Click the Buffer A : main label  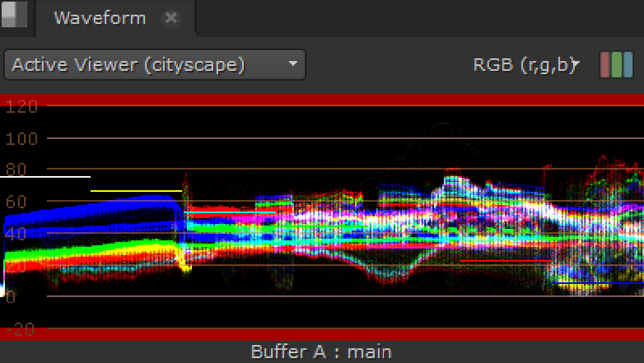[321, 352]
